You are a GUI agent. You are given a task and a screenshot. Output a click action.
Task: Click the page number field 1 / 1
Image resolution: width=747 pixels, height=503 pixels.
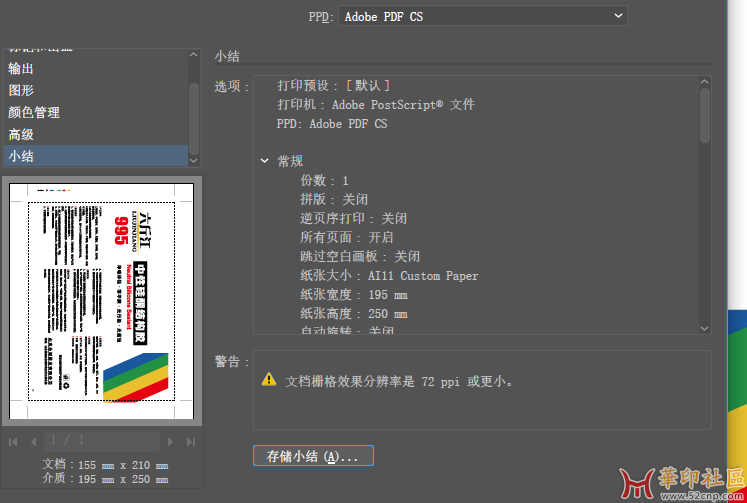101,442
